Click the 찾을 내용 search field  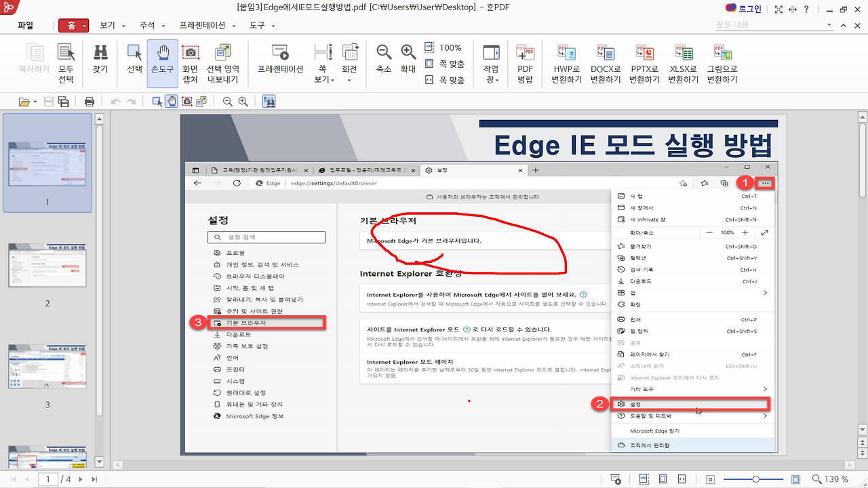pos(770,25)
